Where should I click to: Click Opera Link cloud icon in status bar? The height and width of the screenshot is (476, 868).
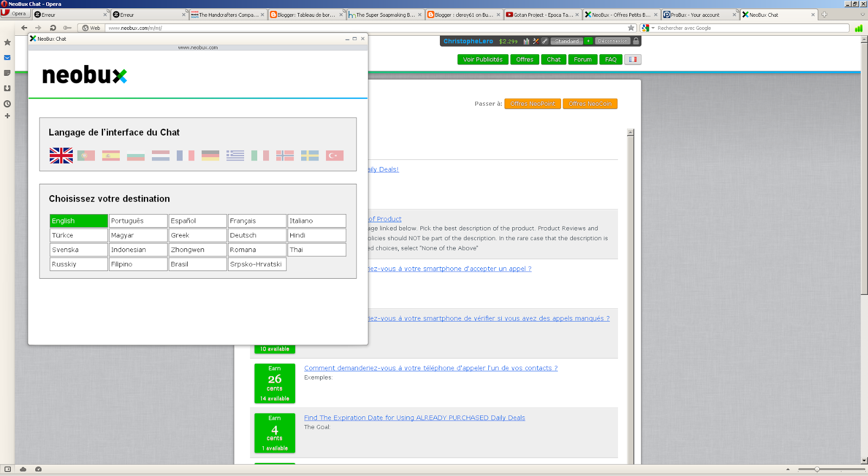click(x=23, y=469)
